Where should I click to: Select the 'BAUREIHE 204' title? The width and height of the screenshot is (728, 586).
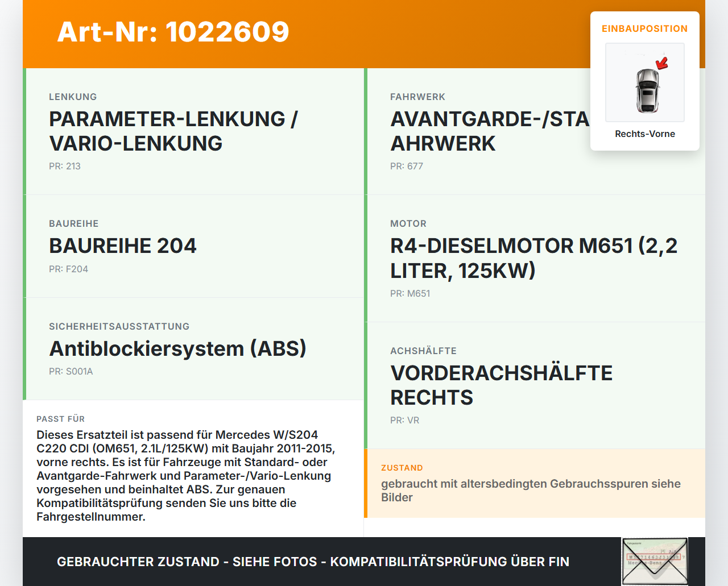(x=123, y=246)
